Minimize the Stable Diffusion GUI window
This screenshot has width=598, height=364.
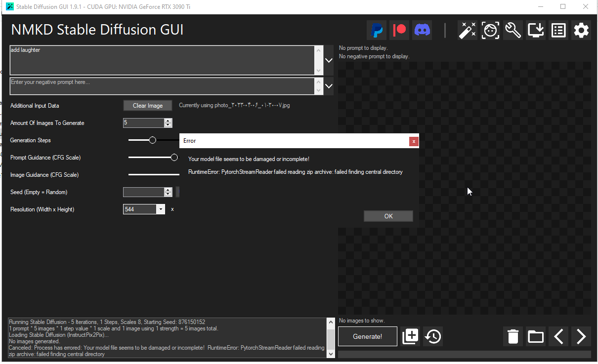pos(540,7)
